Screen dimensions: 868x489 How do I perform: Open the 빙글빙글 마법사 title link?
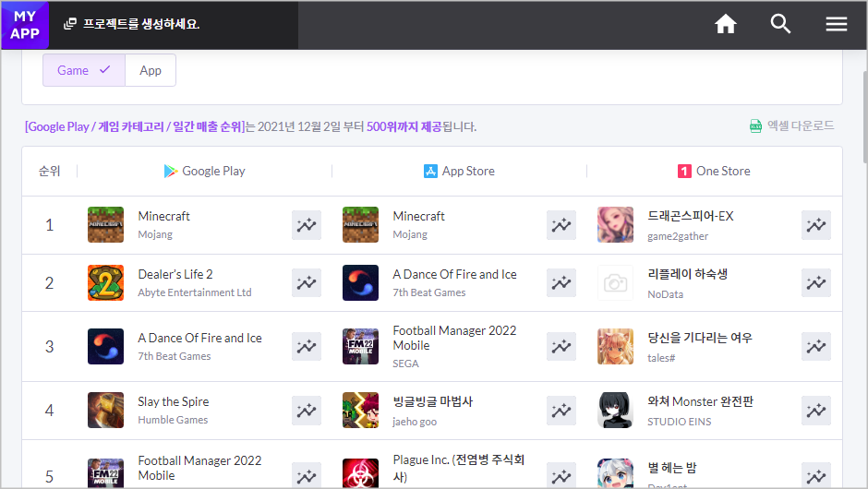[x=433, y=401]
